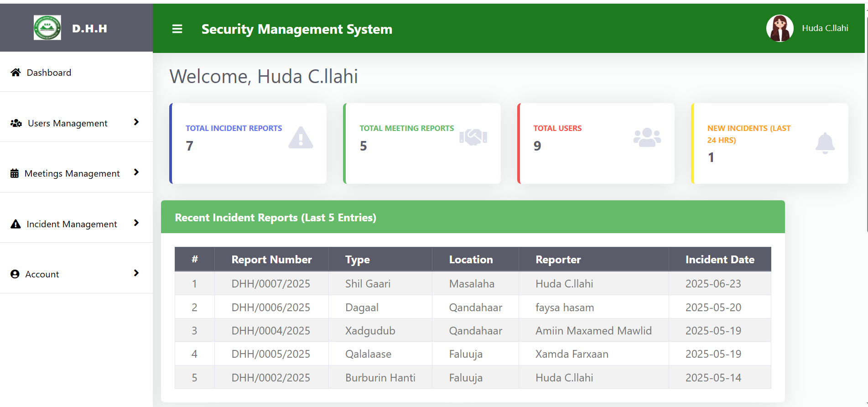Click the D.H.H brand text

90,29
